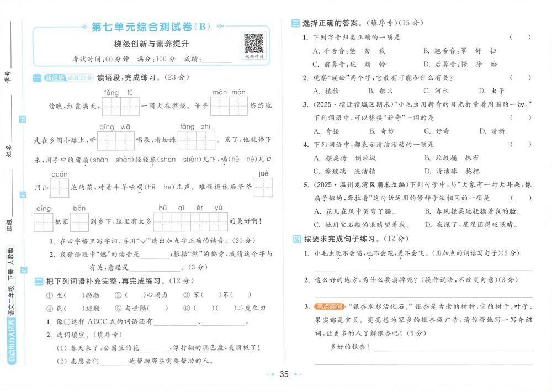The width and height of the screenshot is (552, 392).
Task: Select option B. 船只
Action: 380,91
